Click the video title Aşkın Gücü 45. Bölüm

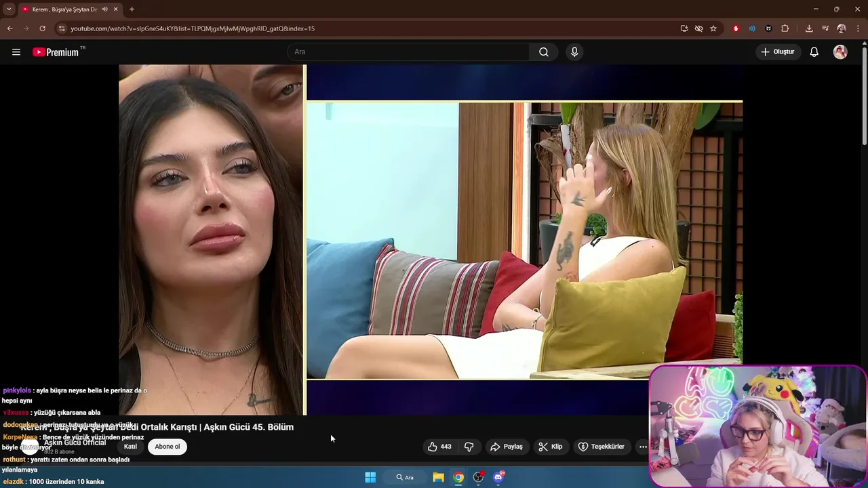pyautogui.click(x=157, y=427)
